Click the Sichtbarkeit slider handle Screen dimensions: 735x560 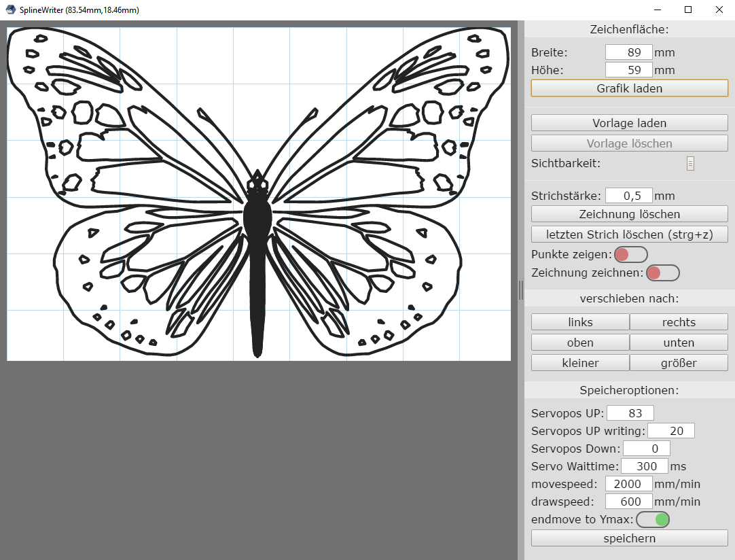point(690,163)
